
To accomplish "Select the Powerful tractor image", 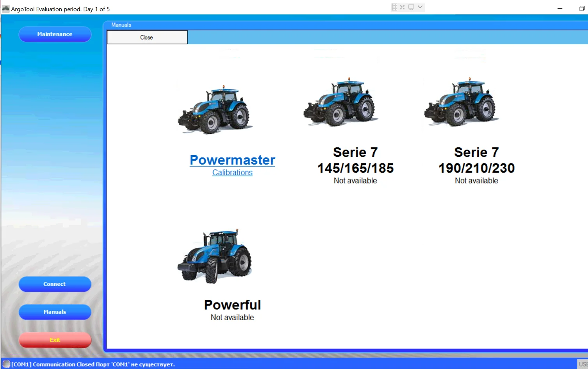I will (x=215, y=256).
